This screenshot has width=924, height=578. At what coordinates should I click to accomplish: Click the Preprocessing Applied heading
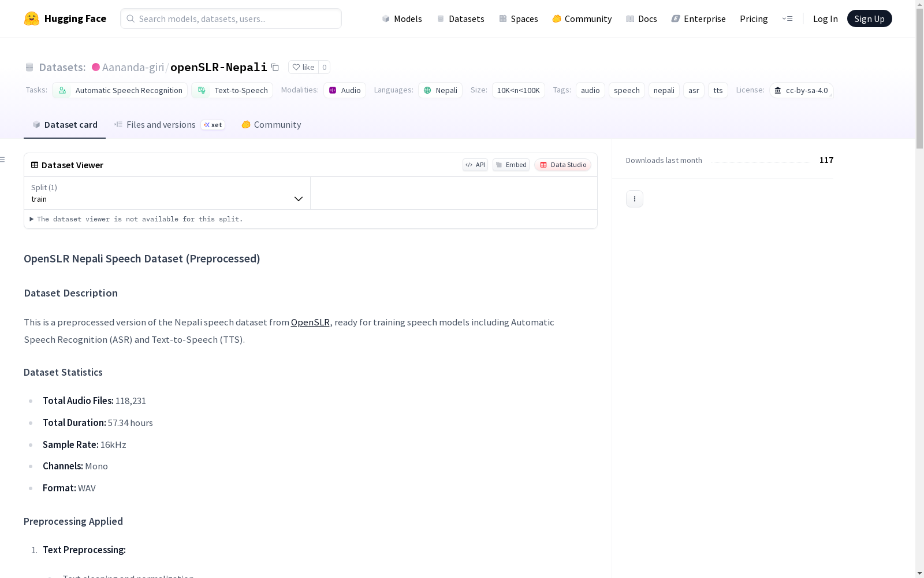[x=73, y=521]
